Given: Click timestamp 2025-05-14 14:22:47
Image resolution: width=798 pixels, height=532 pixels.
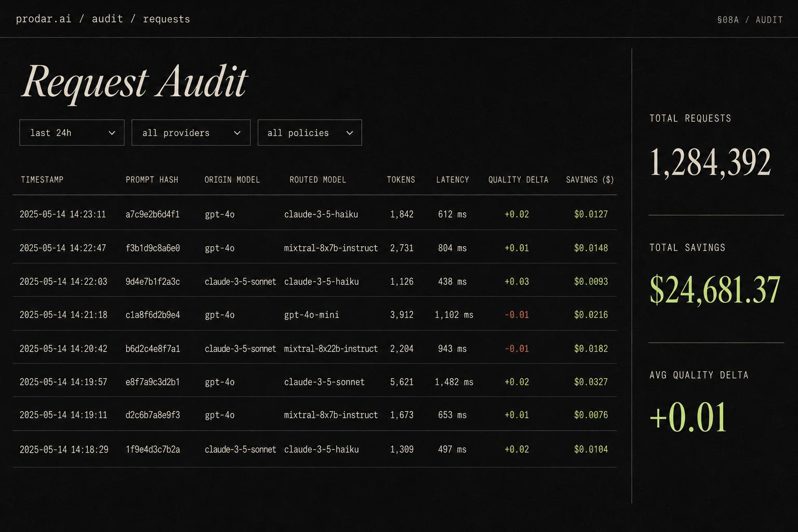Looking at the screenshot, I should pyautogui.click(x=63, y=248).
